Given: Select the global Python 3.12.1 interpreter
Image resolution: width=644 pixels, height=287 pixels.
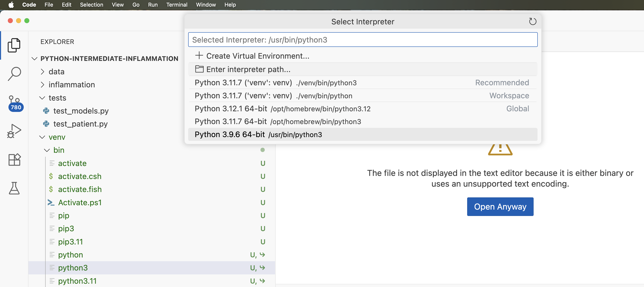Looking at the screenshot, I should coord(282,109).
